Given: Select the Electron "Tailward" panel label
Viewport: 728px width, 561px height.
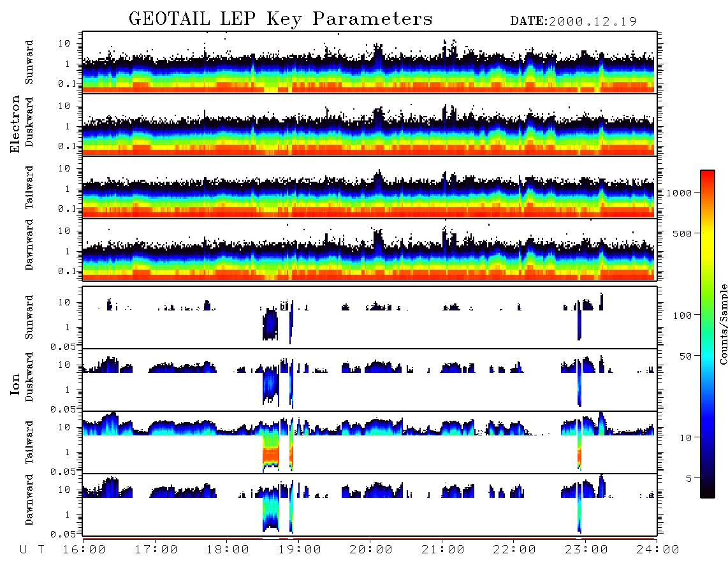Looking at the screenshot, I should pos(29,187).
